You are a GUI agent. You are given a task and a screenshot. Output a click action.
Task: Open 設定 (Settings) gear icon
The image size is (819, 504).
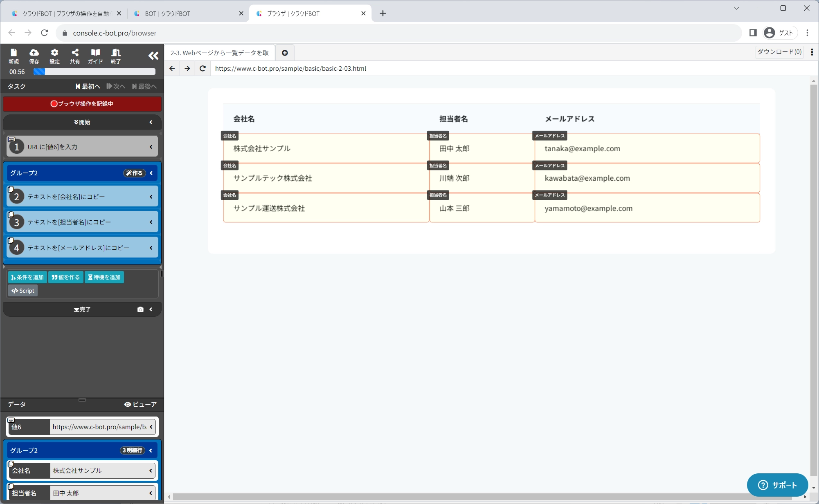click(54, 56)
